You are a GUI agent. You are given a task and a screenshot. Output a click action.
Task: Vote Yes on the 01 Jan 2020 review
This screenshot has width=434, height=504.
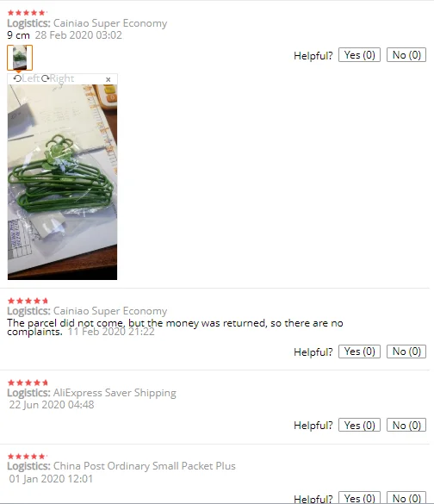pos(359,498)
